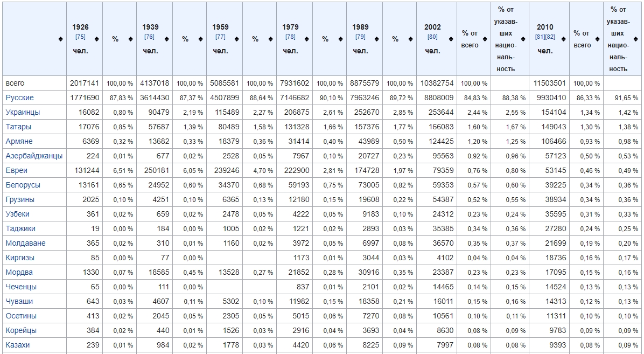Open the Казахи article link
The image size is (644, 354).
tap(18, 345)
